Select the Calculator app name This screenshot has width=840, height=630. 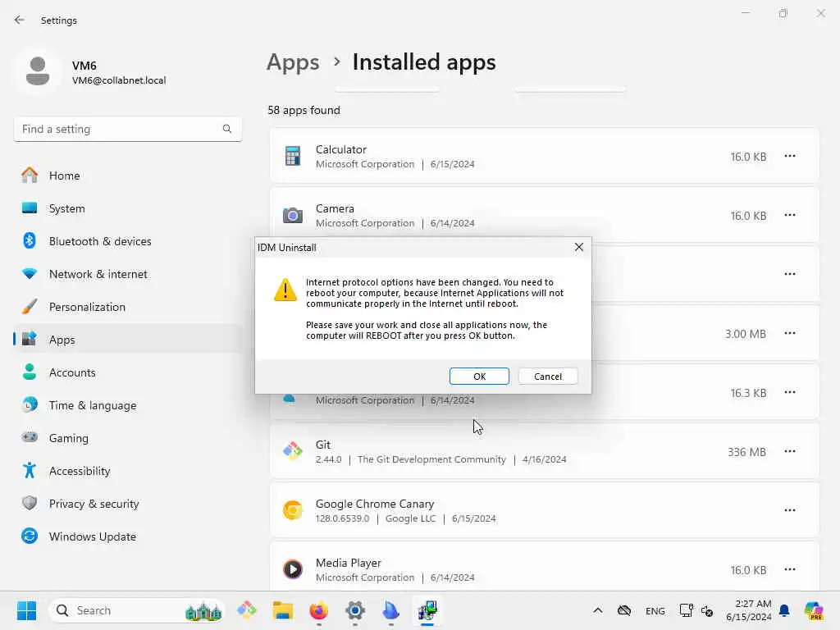click(x=340, y=149)
